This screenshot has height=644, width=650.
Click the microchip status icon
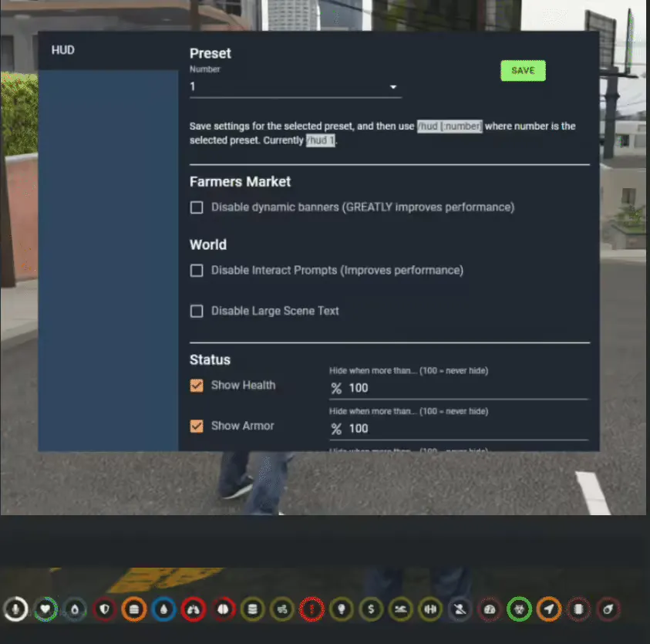(578, 609)
